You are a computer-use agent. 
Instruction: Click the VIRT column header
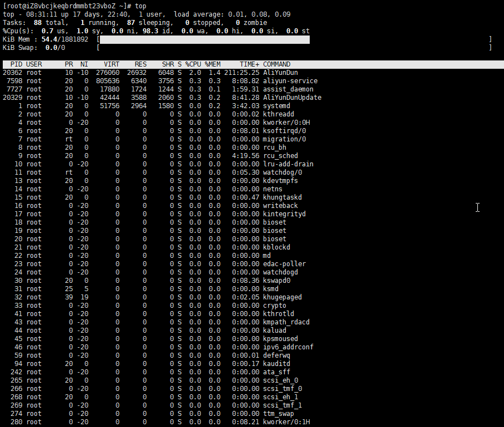[x=112, y=64]
